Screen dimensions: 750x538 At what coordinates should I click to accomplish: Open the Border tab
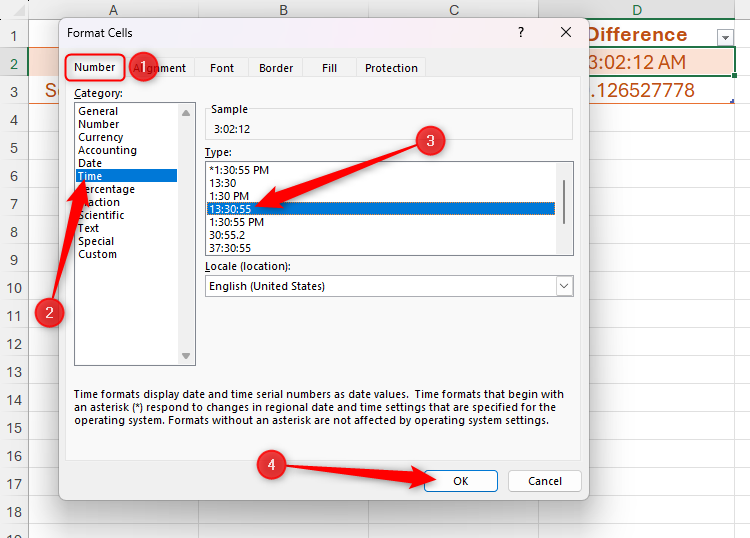pos(276,68)
